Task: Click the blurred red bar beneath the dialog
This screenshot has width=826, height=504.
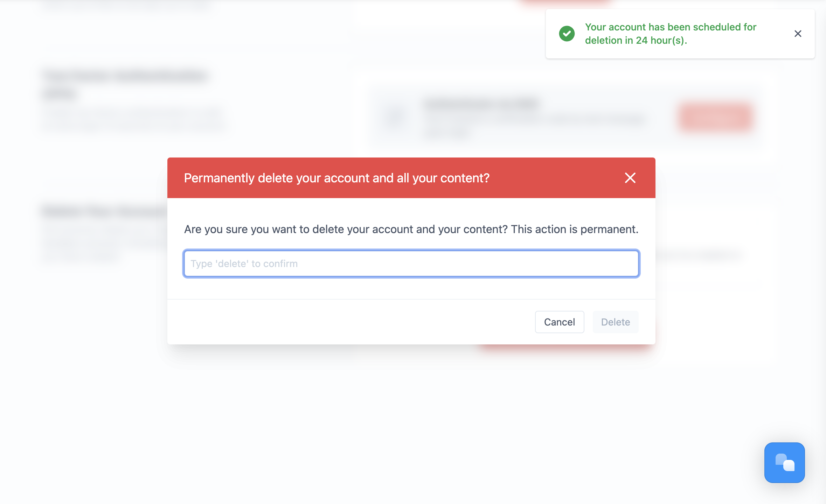Action: coord(564,347)
